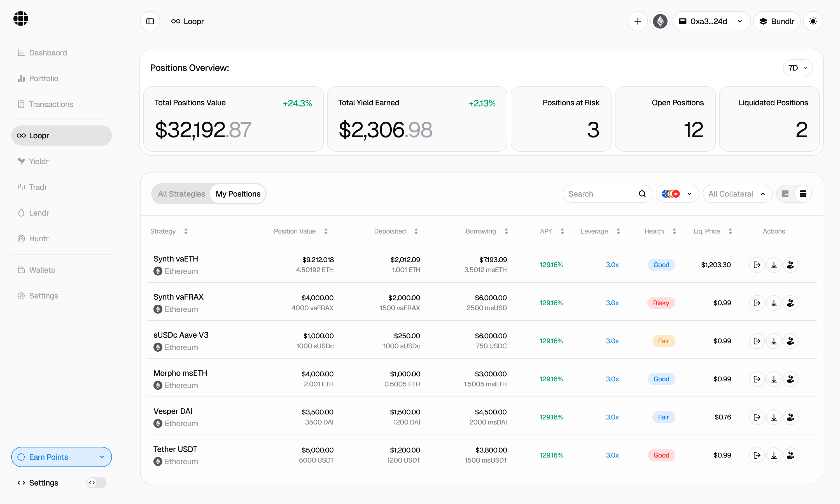Select the Ethereum network icon in header
This screenshot has height=504, width=840.
[660, 21]
